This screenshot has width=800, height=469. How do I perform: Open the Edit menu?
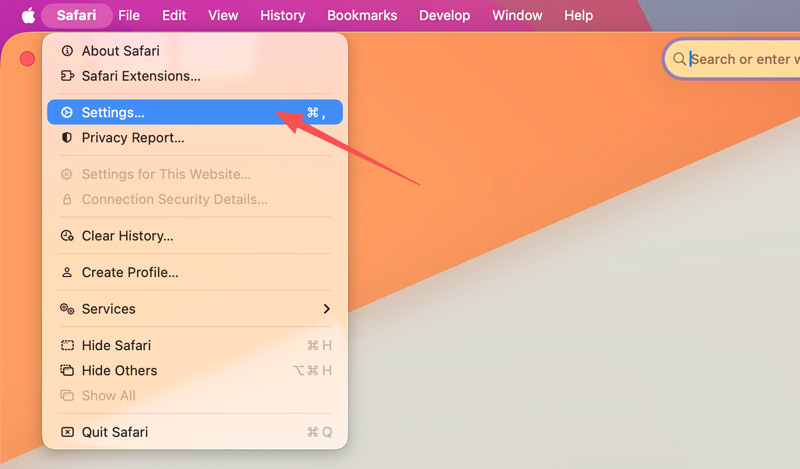pos(174,15)
